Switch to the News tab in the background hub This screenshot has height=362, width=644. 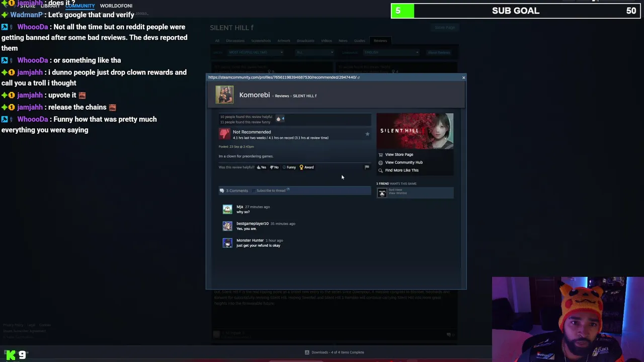[x=343, y=41]
